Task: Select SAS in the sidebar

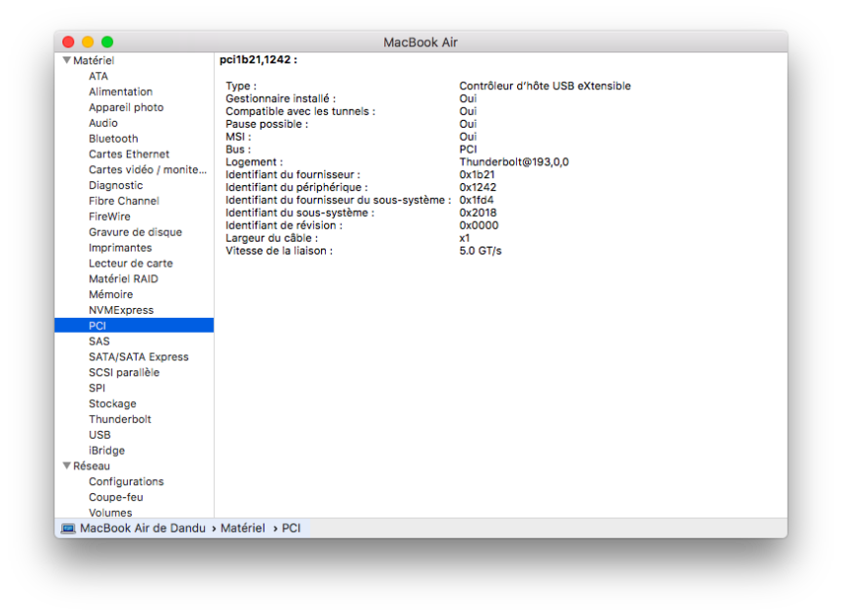Action: 99,341
